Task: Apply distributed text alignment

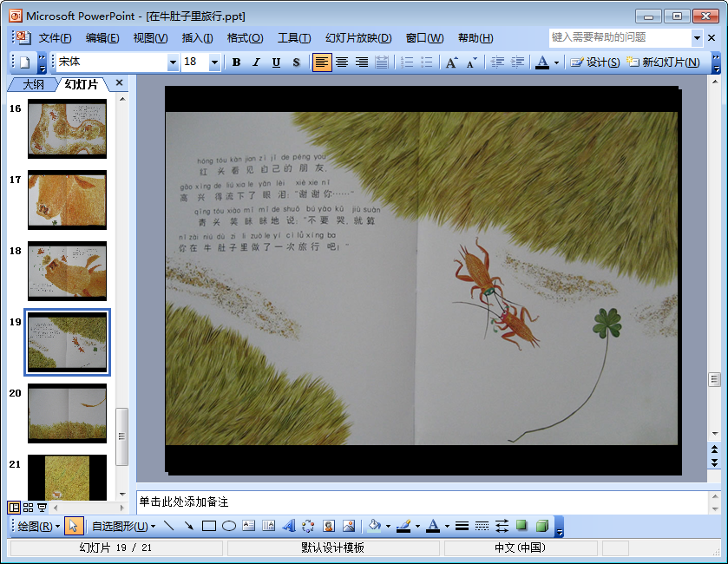Action: [x=382, y=62]
